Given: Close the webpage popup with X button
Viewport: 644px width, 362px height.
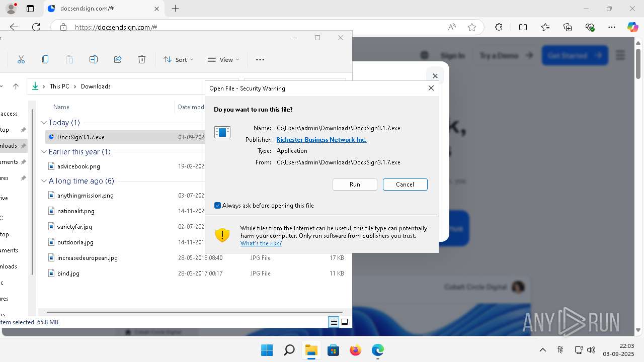Looking at the screenshot, I should pyautogui.click(x=435, y=76).
